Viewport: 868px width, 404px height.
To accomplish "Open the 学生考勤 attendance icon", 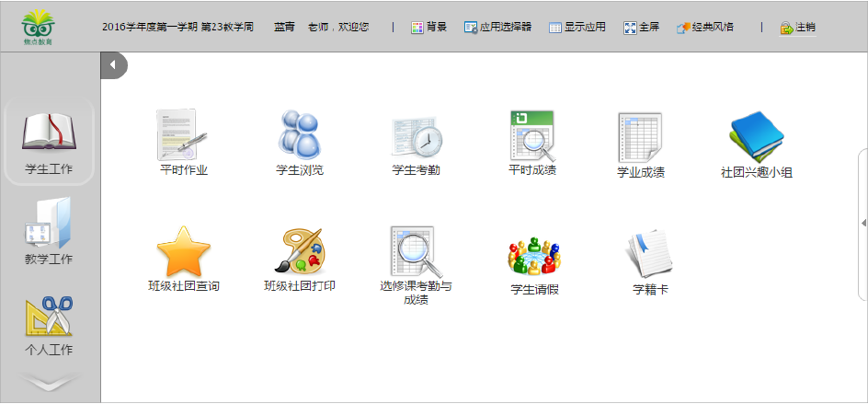I will pos(416,136).
